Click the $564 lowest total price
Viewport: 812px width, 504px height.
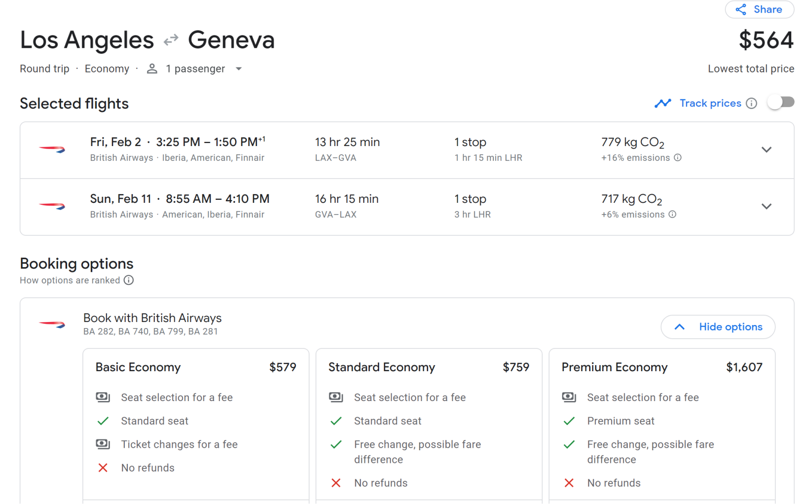point(766,40)
